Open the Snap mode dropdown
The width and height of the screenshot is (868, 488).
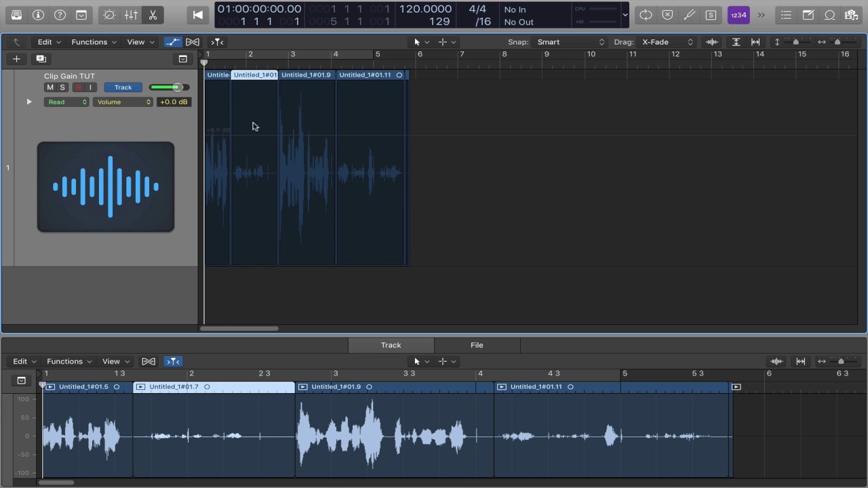pyautogui.click(x=570, y=42)
